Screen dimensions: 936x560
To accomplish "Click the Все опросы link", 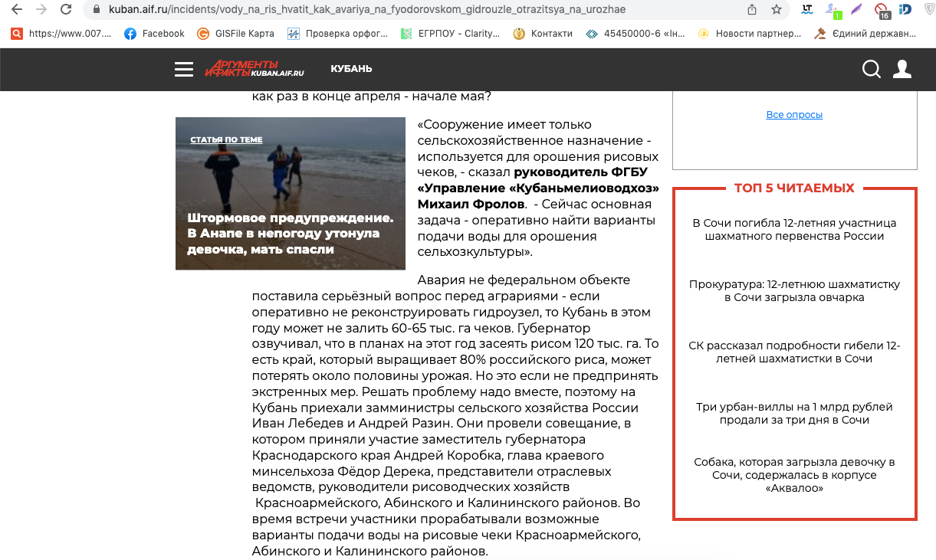I will click(x=794, y=115).
